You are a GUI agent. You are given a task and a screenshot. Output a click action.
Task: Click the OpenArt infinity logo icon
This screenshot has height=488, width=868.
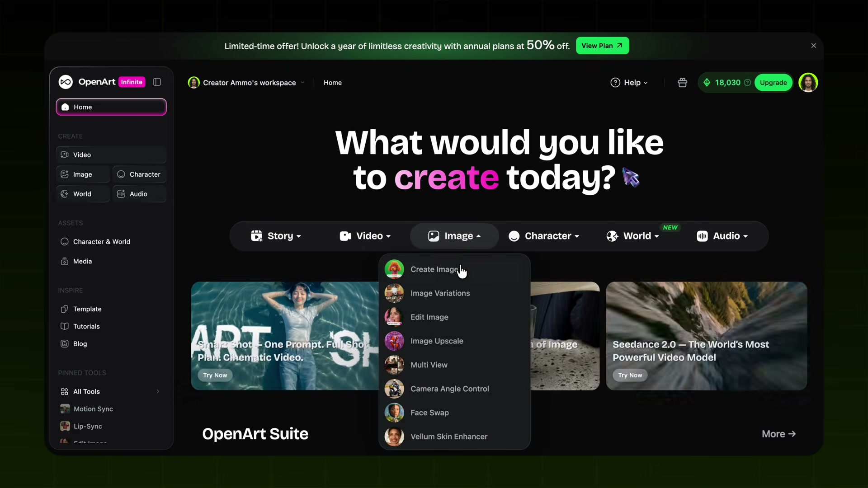click(66, 82)
